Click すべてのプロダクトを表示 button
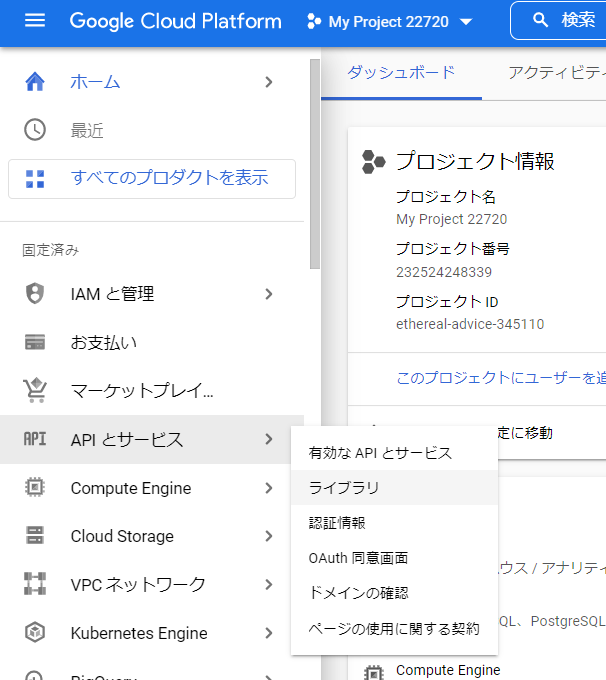 coord(152,179)
